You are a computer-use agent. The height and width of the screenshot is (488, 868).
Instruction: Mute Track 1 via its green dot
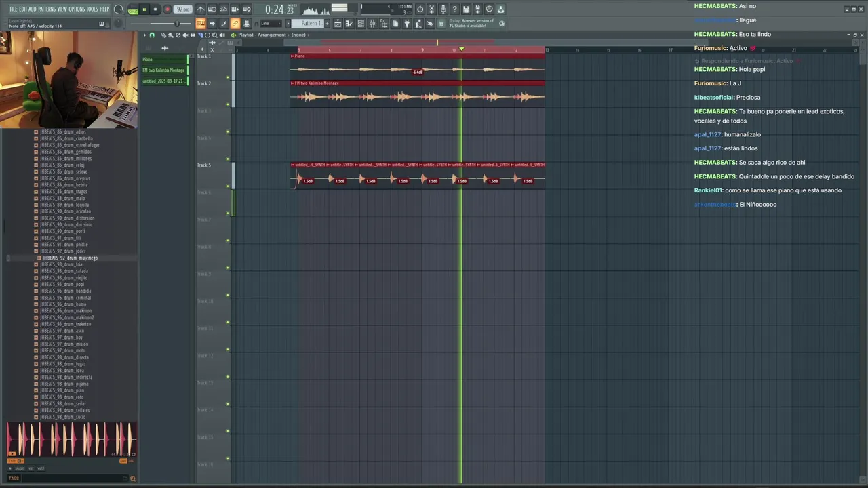click(x=228, y=77)
